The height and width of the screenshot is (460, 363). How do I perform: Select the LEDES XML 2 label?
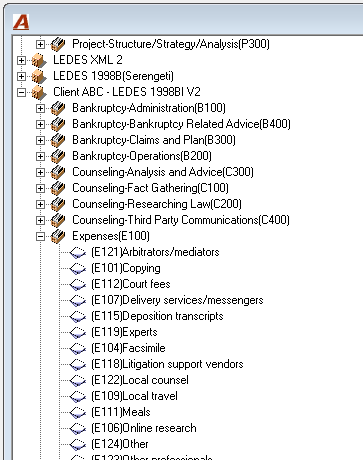point(88,60)
